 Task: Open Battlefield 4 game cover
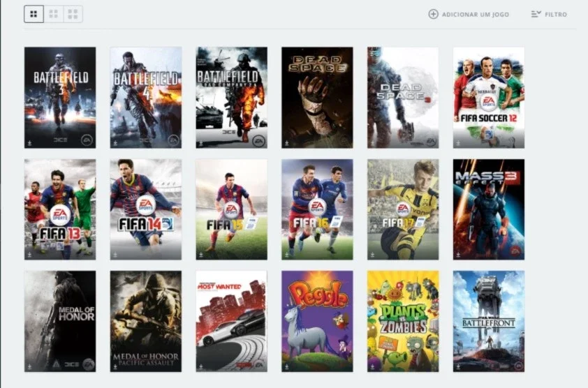pyautogui.click(x=146, y=98)
